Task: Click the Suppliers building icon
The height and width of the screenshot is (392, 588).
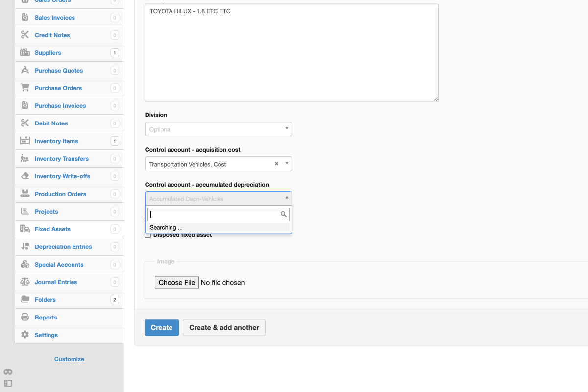Action: coord(25,53)
